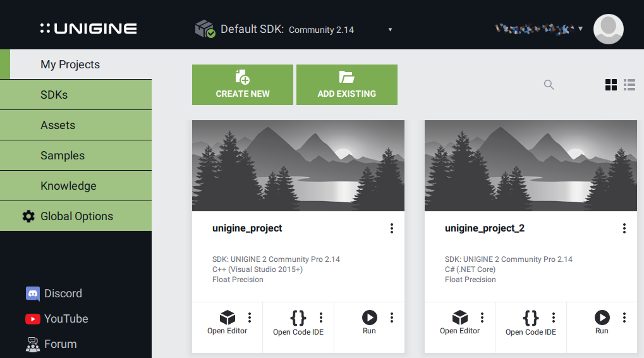Open Code IDE for unigine_project
The height and width of the screenshot is (358, 644).
coord(298,323)
